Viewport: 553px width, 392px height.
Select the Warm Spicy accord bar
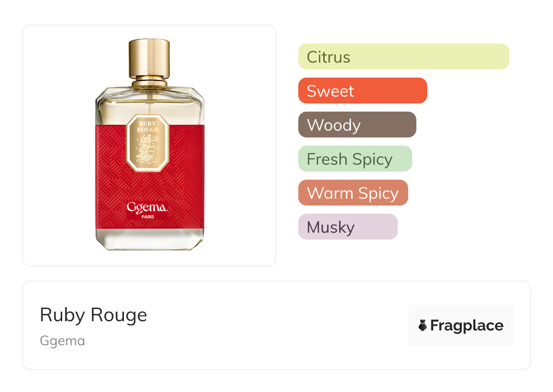353,193
